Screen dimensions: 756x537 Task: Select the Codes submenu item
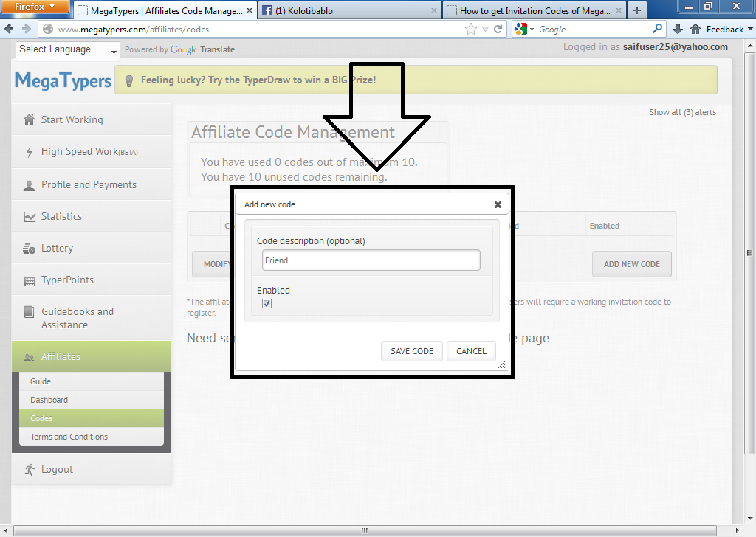tap(92, 418)
